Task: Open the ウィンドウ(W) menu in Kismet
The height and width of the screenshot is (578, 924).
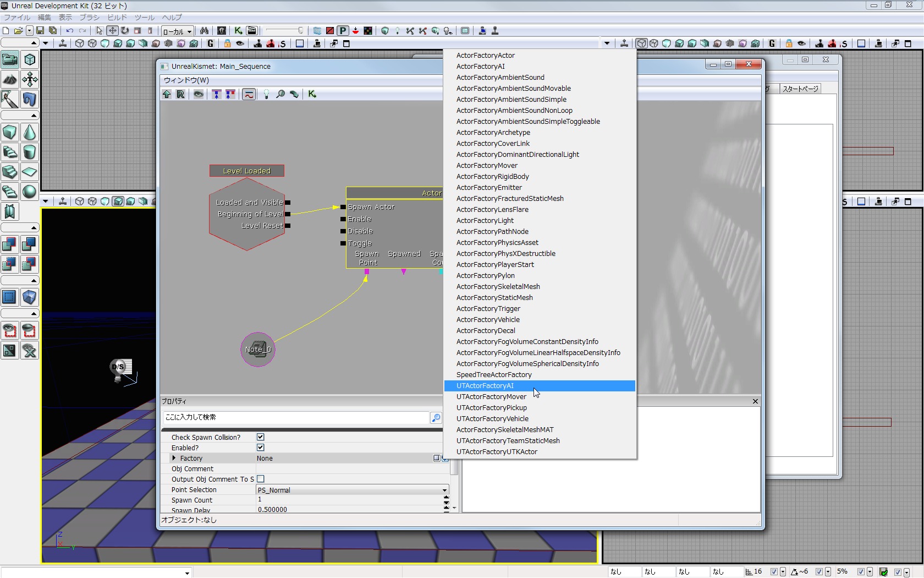Action: click(x=186, y=80)
